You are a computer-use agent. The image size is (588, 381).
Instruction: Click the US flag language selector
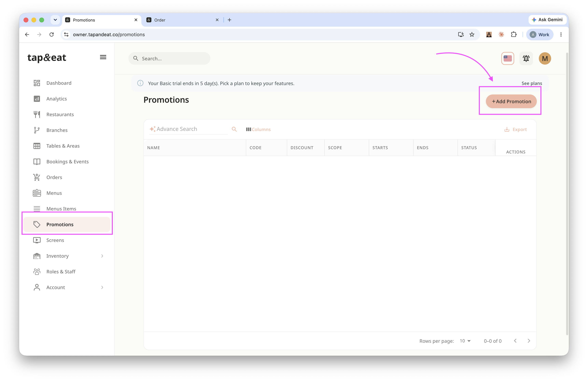click(507, 58)
